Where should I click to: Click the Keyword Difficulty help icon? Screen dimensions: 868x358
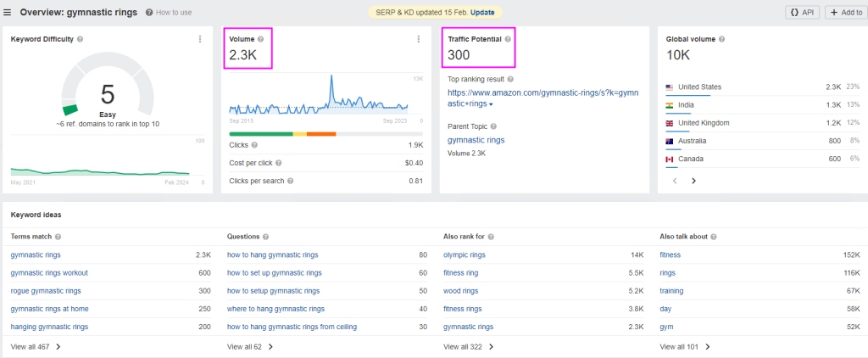pyautogui.click(x=81, y=39)
